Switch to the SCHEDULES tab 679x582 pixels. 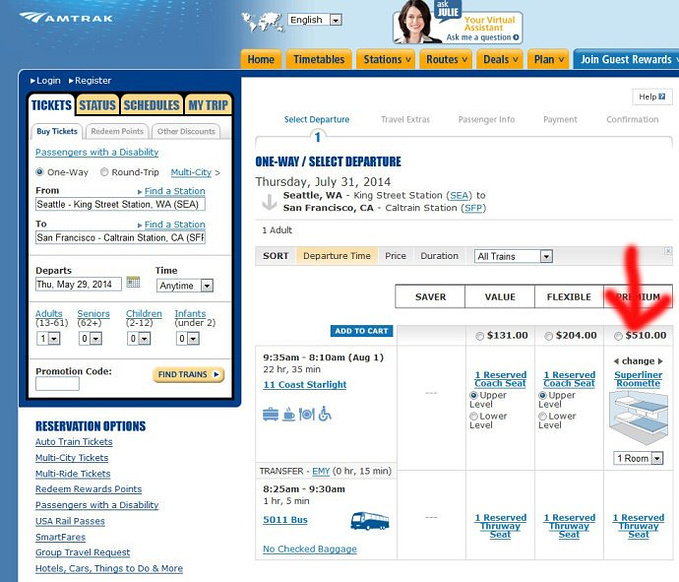tap(152, 105)
